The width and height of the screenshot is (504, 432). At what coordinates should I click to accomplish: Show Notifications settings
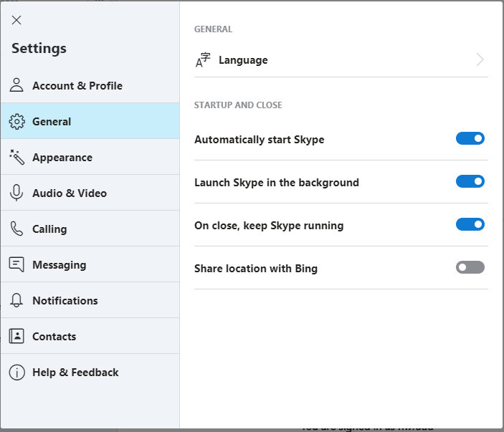pos(90,300)
